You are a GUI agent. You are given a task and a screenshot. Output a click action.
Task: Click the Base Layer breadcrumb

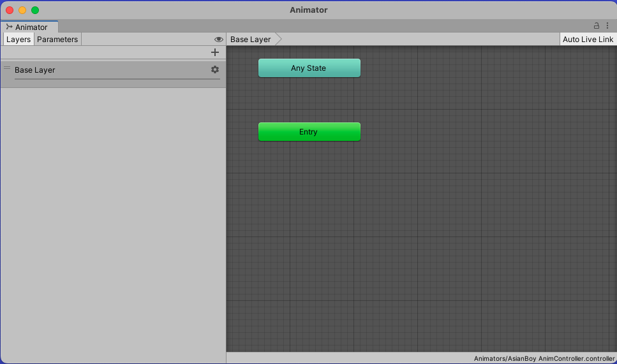(x=251, y=40)
